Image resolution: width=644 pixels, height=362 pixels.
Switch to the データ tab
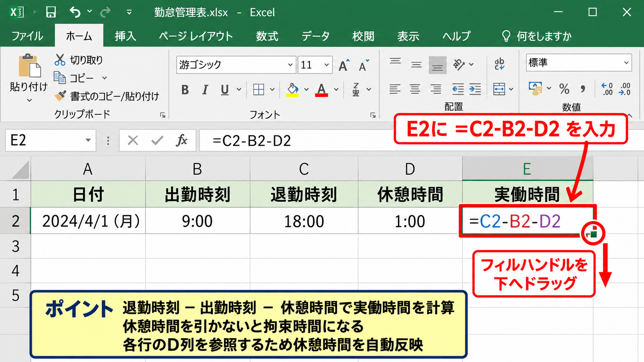pos(315,36)
